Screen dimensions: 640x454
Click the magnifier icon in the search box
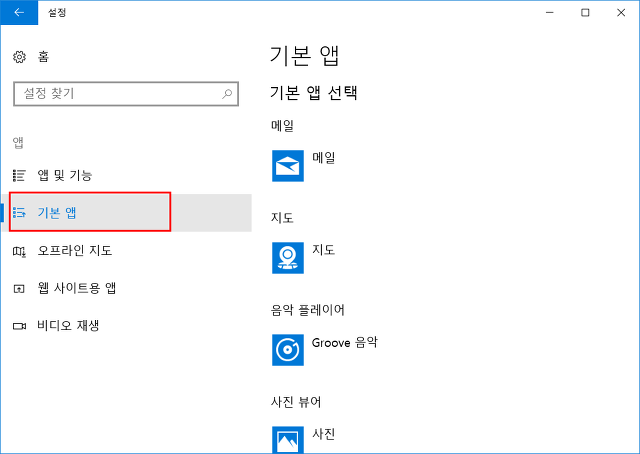point(227,94)
